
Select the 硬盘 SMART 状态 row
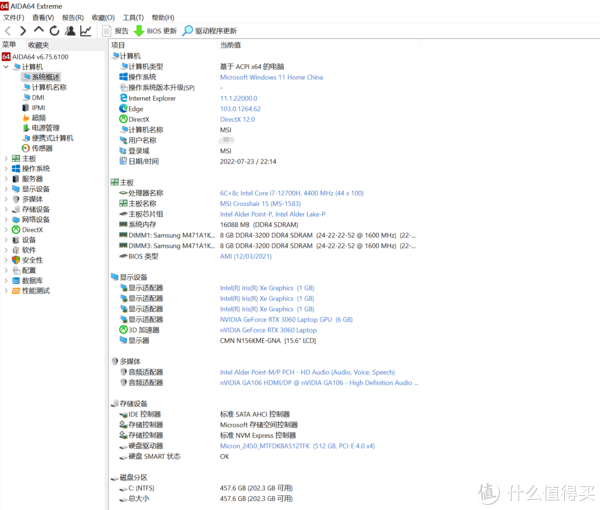(174, 456)
